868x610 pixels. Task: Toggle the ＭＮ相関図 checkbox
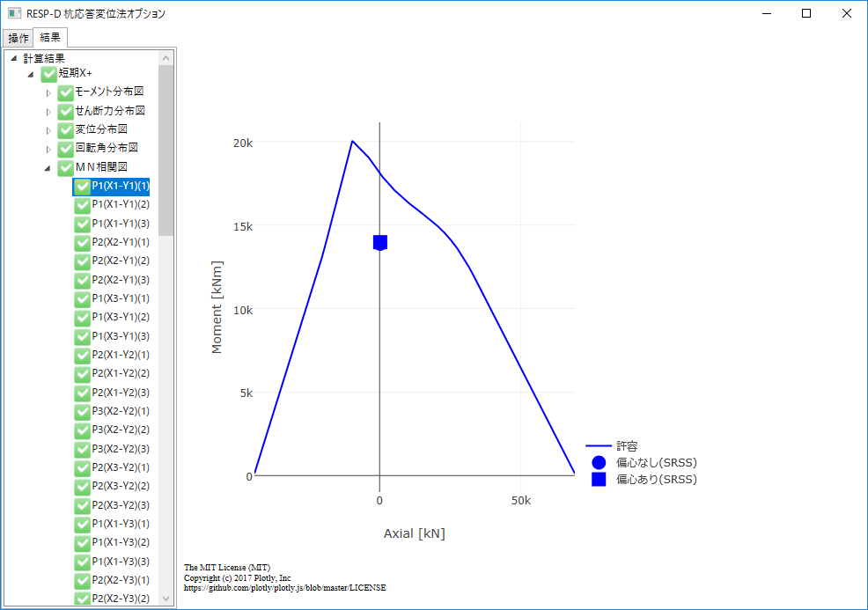point(65,168)
